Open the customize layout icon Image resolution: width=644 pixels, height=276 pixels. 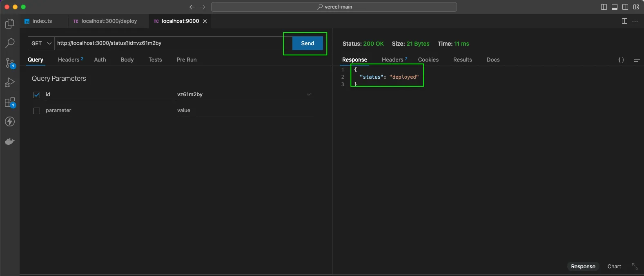coord(636,7)
